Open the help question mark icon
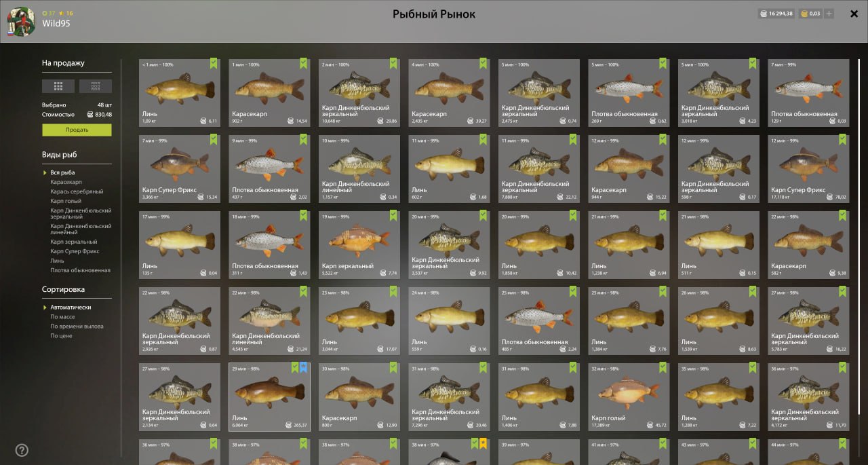868x465 pixels. pyautogui.click(x=22, y=450)
